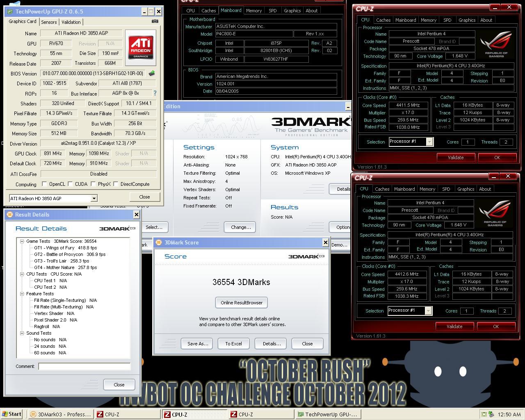The height and width of the screenshot is (420, 525).
Task: Click the Details... button in 3DMark Score
Action: [x=272, y=344]
